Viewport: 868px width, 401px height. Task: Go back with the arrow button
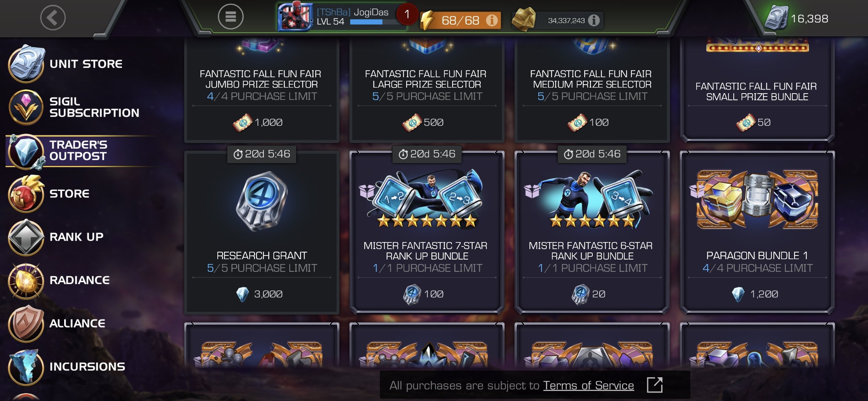coord(53,17)
